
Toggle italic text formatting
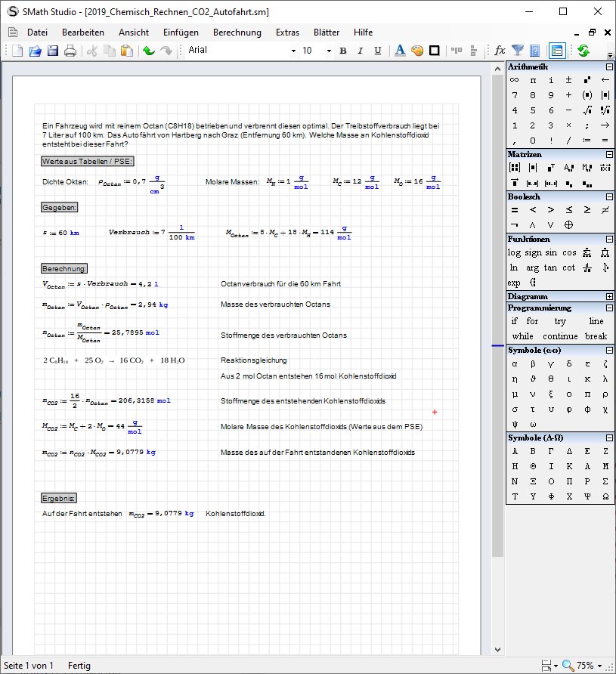(x=361, y=51)
